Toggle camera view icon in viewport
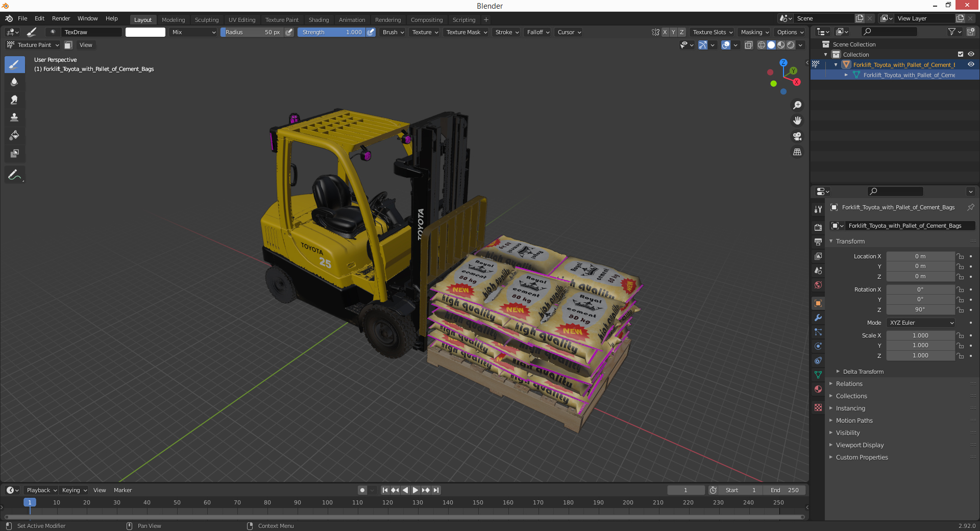 (x=797, y=136)
